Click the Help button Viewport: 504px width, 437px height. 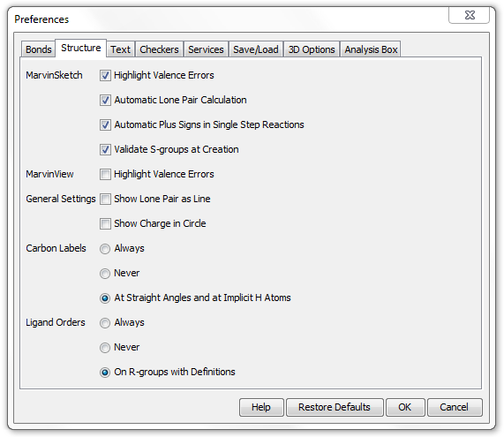click(261, 407)
